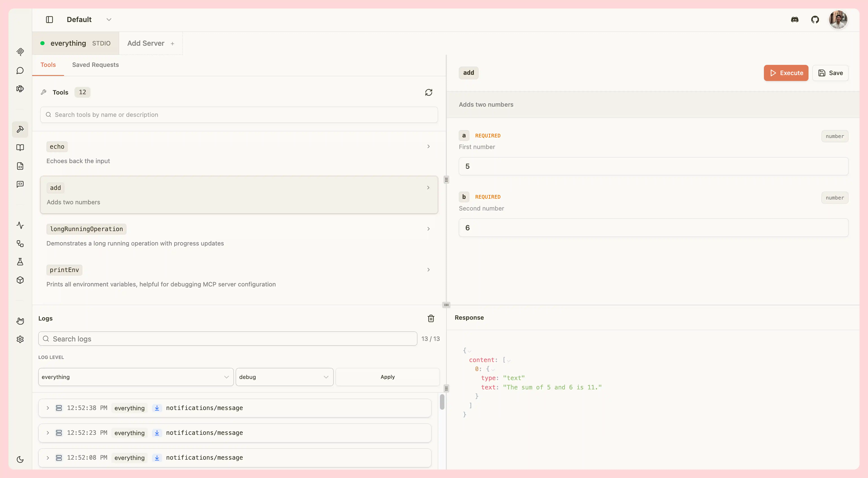Open the Discord link icon

pyautogui.click(x=795, y=20)
